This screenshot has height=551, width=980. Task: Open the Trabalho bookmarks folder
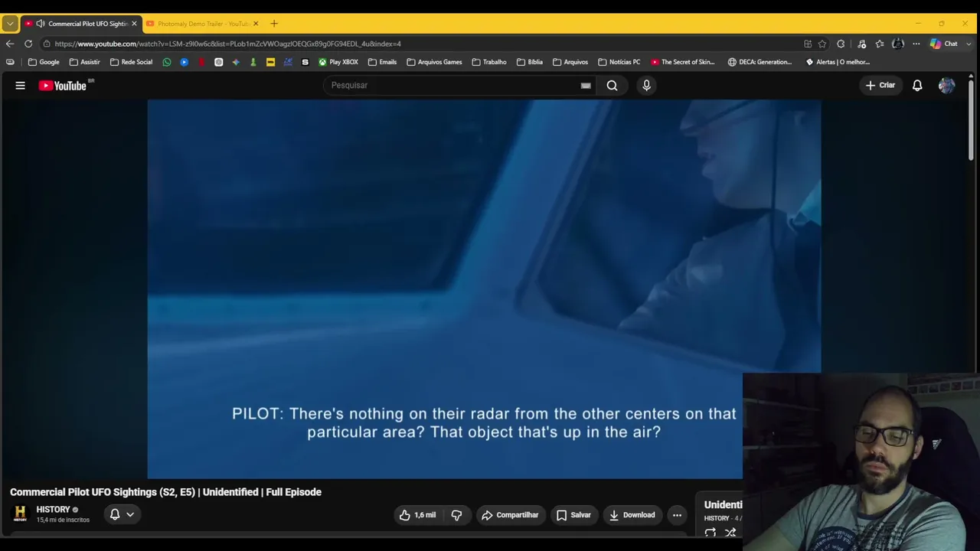489,62
